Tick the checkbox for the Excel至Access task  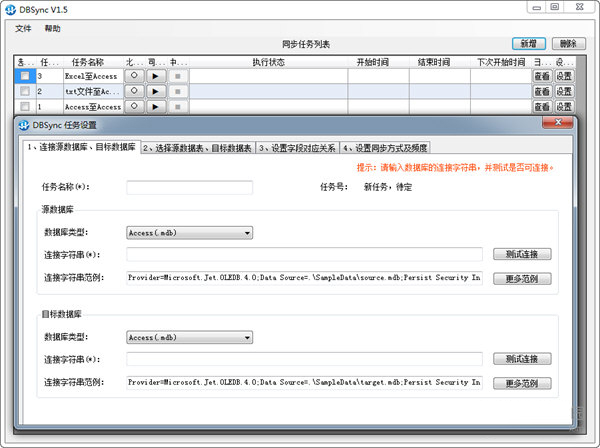(24, 76)
